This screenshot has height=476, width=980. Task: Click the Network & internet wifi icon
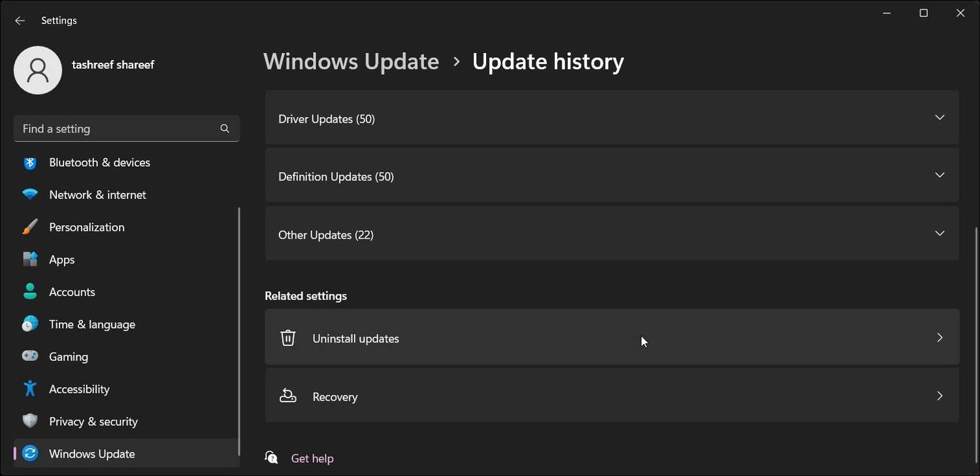[x=30, y=195]
